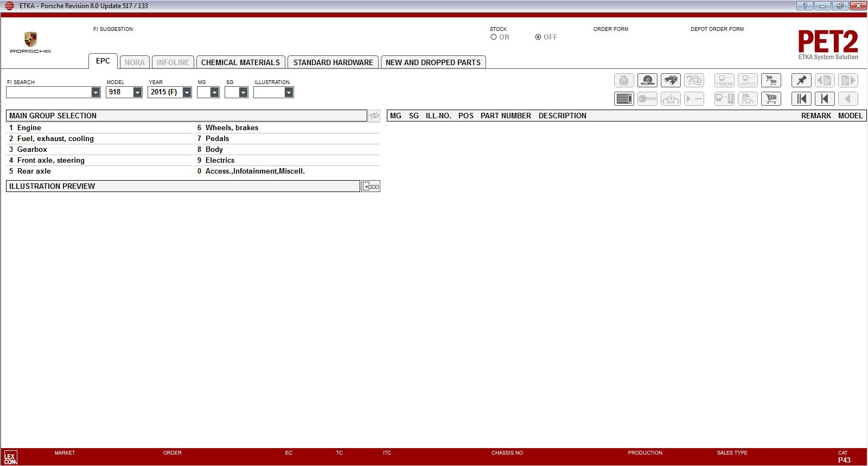Click the LEX CON icon in status bar
Screen dimensions: 868x466
coord(10,457)
